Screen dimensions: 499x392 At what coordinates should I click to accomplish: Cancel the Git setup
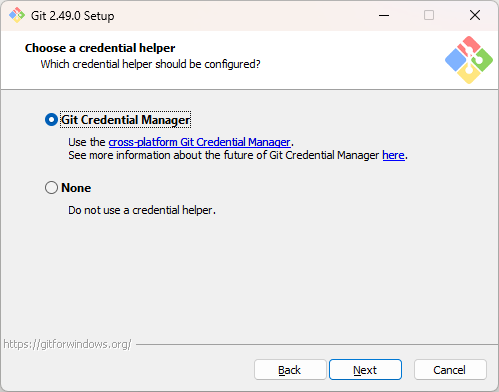click(450, 370)
